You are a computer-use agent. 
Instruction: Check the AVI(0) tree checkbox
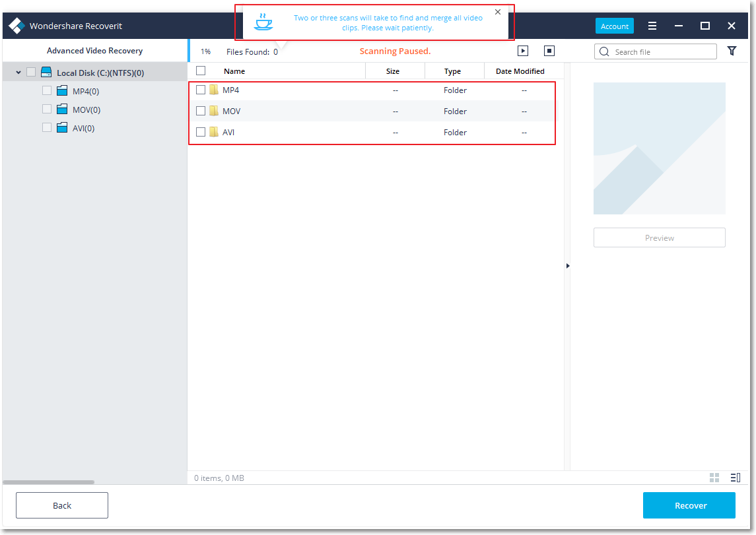tap(47, 127)
